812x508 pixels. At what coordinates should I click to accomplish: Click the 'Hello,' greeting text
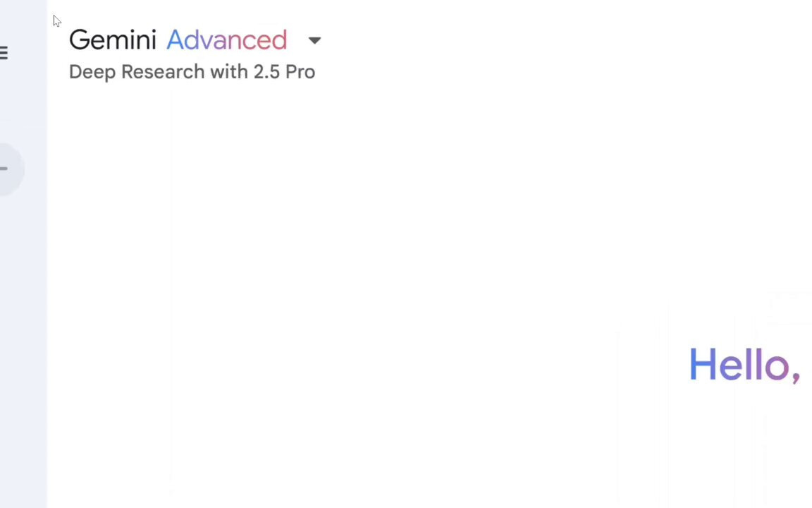(744, 364)
